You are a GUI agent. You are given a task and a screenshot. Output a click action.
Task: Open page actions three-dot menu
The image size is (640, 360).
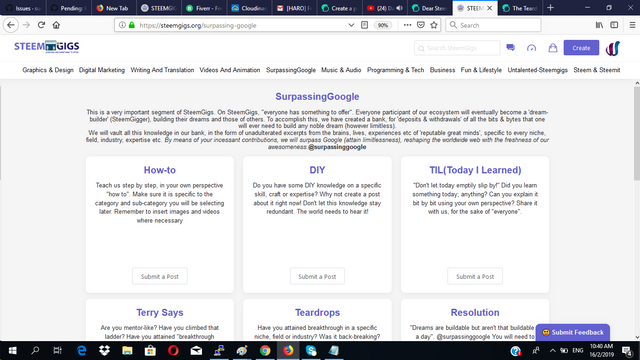pos(407,25)
